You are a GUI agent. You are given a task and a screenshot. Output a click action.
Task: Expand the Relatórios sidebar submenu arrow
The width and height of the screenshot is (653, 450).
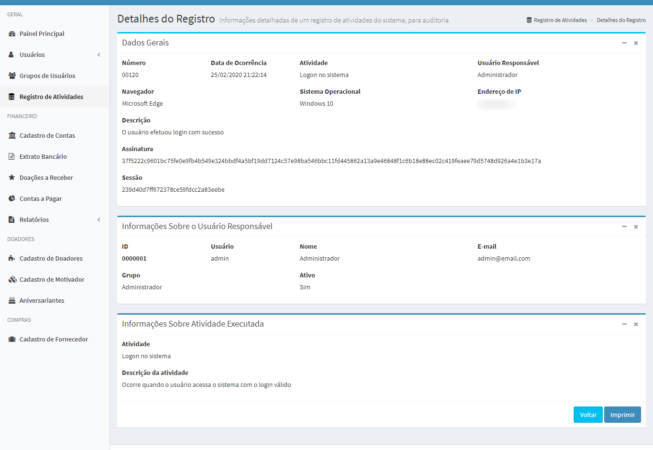point(98,219)
